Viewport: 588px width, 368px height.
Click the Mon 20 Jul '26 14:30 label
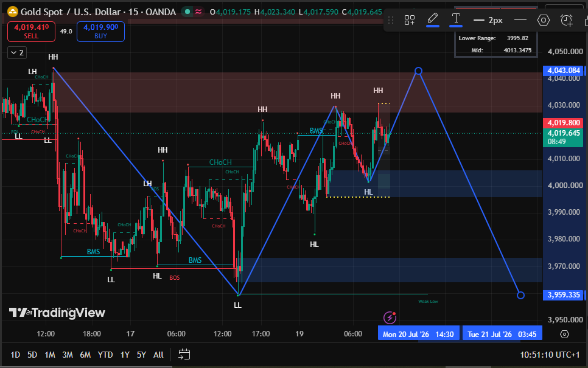pyautogui.click(x=418, y=334)
